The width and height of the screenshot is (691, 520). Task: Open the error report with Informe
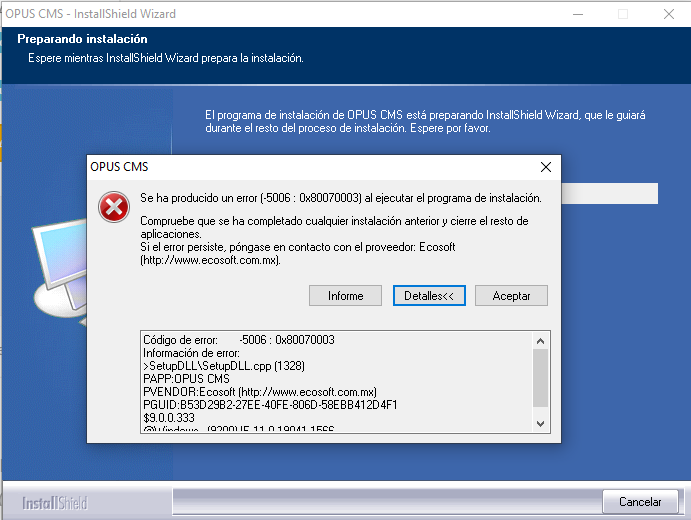(x=345, y=296)
